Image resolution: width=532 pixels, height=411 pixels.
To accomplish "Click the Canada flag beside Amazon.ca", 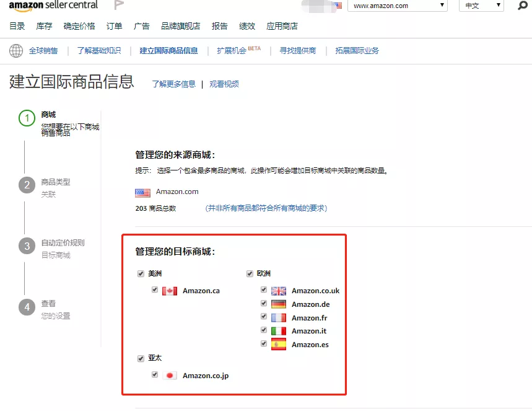I will point(170,289).
